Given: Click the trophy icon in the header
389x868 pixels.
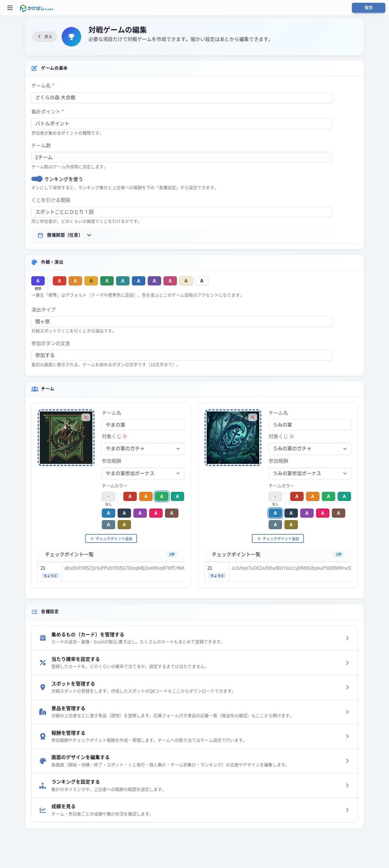Looking at the screenshot, I should pos(71,37).
